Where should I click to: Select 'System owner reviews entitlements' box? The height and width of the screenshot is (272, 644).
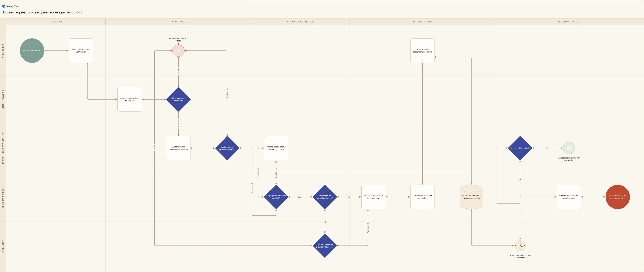[x=178, y=148]
